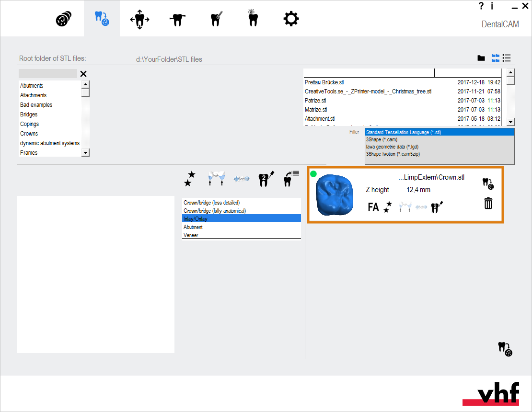Delete the Crown.stl job via trash icon
The height and width of the screenshot is (412, 532).
(x=488, y=204)
